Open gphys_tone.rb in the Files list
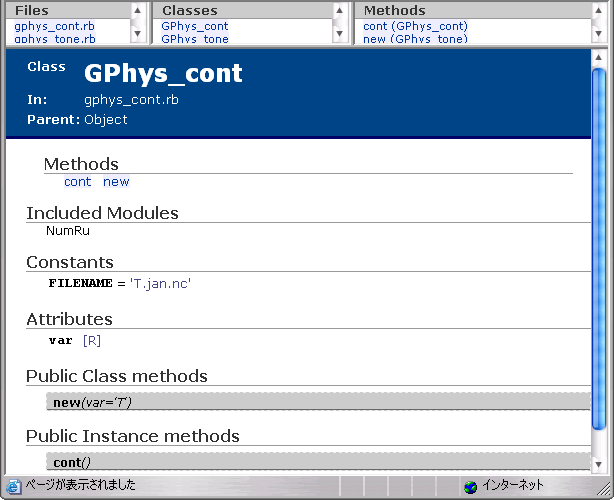 [x=55, y=39]
